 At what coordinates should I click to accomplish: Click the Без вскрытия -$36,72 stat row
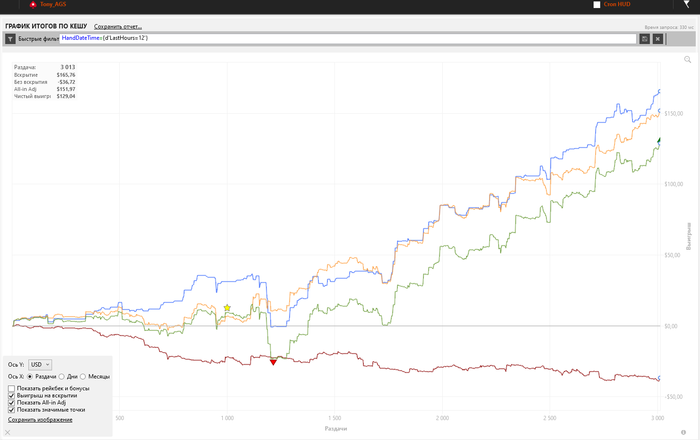[45, 82]
